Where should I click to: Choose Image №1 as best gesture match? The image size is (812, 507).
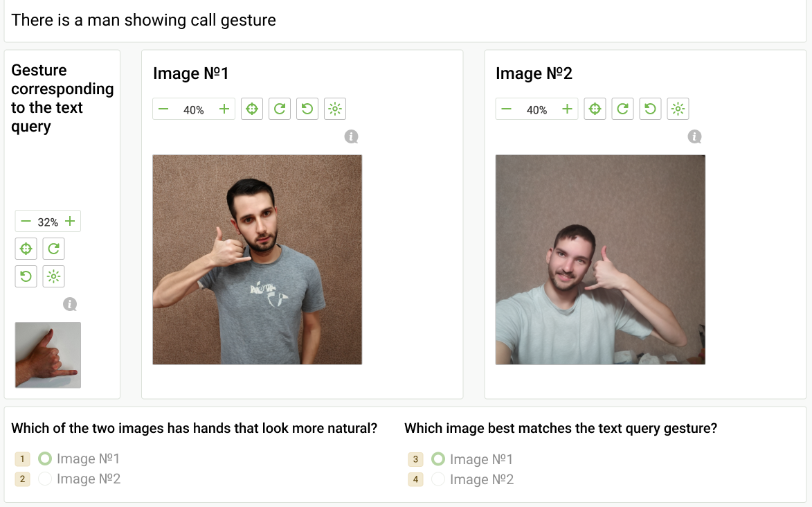pyautogui.click(x=438, y=459)
